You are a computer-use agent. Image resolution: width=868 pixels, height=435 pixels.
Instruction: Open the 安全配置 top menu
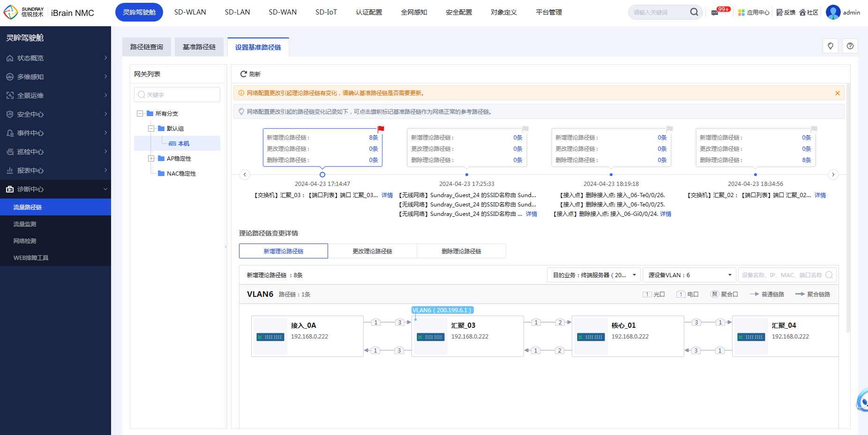[x=459, y=12]
